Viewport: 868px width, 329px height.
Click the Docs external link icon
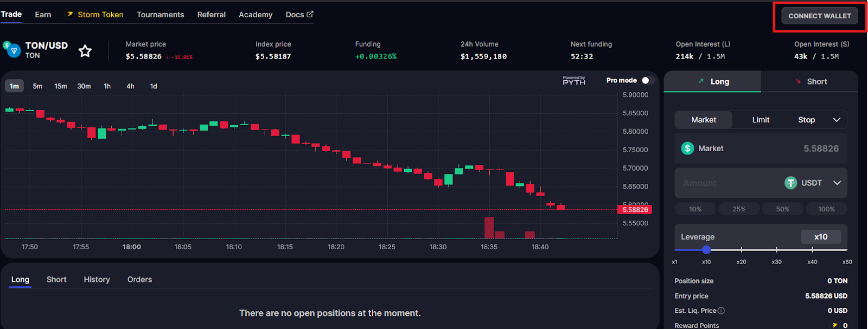pos(310,14)
